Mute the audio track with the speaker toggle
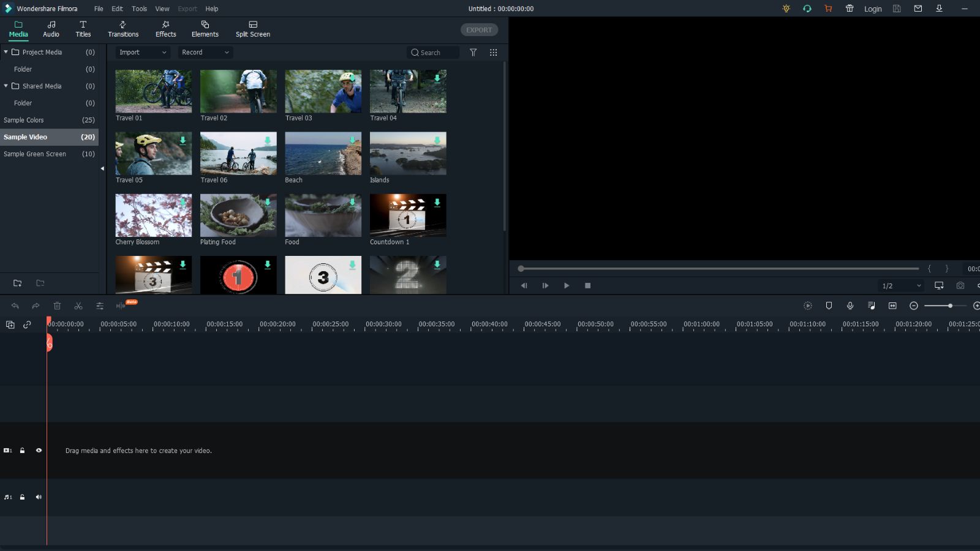The image size is (980, 551). tap(39, 497)
